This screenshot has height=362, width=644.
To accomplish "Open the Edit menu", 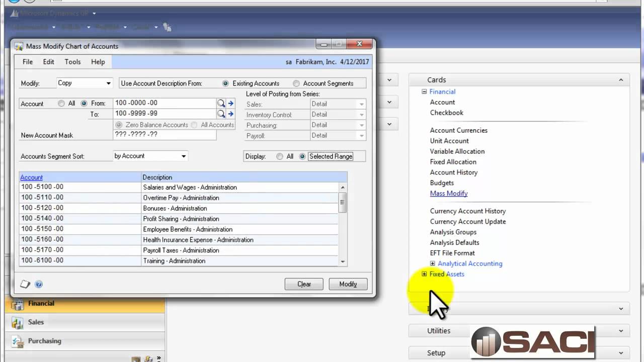I will pyautogui.click(x=48, y=62).
